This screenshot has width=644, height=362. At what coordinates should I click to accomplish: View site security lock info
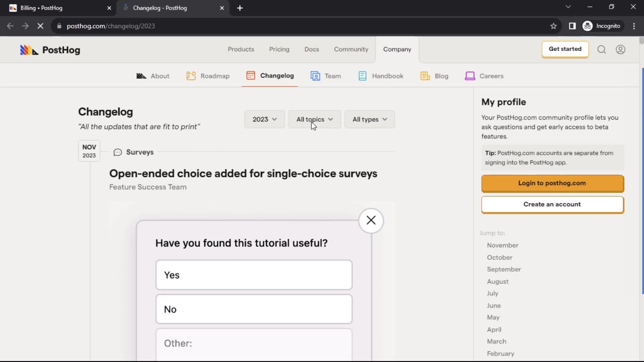point(59,26)
